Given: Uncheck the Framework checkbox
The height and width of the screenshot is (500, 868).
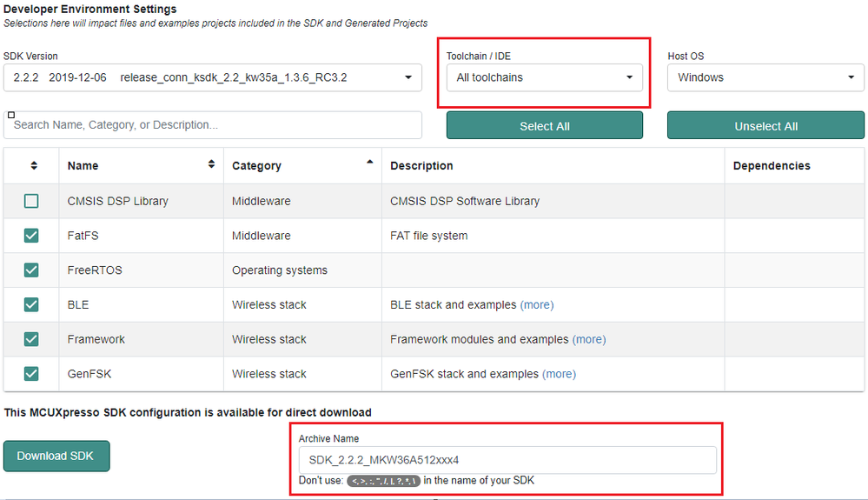Looking at the screenshot, I should pyautogui.click(x=31, y=339).
